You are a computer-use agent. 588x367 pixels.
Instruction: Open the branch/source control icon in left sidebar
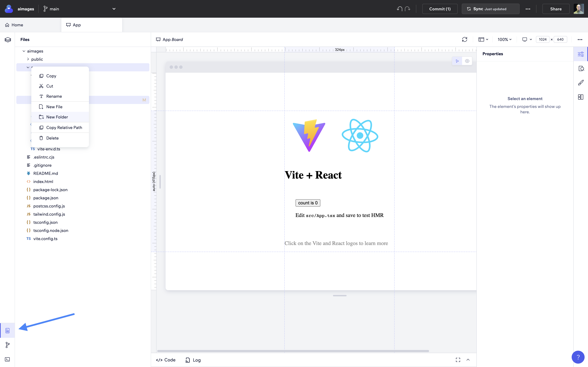pos(7,345)
